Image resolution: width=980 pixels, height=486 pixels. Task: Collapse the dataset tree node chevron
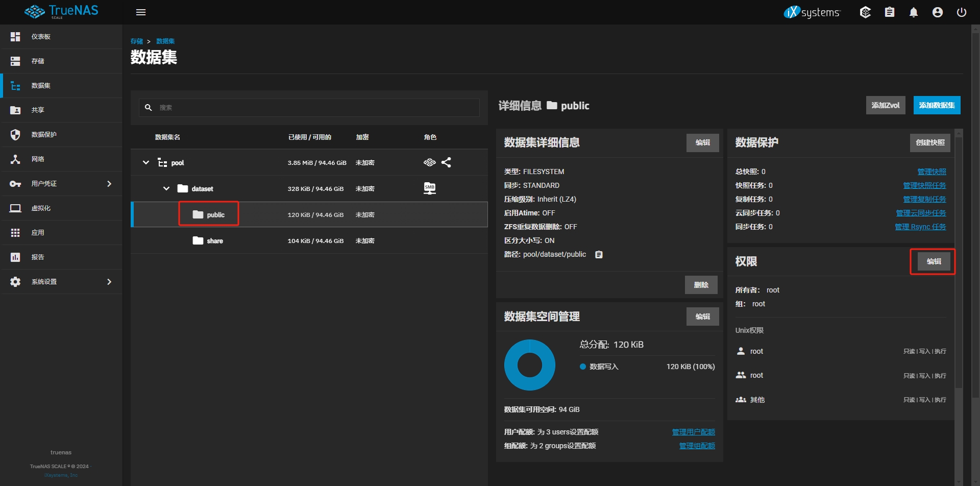[x=166, y=188]
